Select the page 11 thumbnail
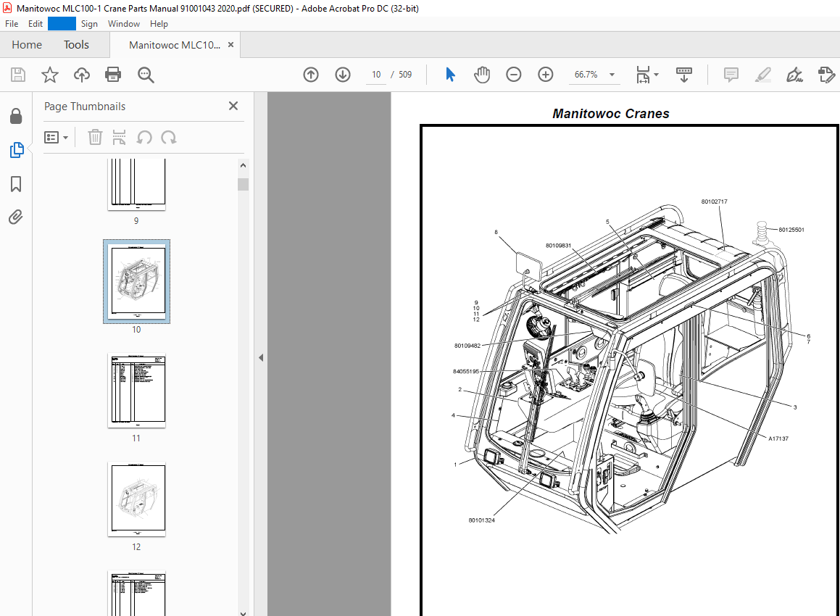Screen dimensions: 840x616 [x=136, y=390]
